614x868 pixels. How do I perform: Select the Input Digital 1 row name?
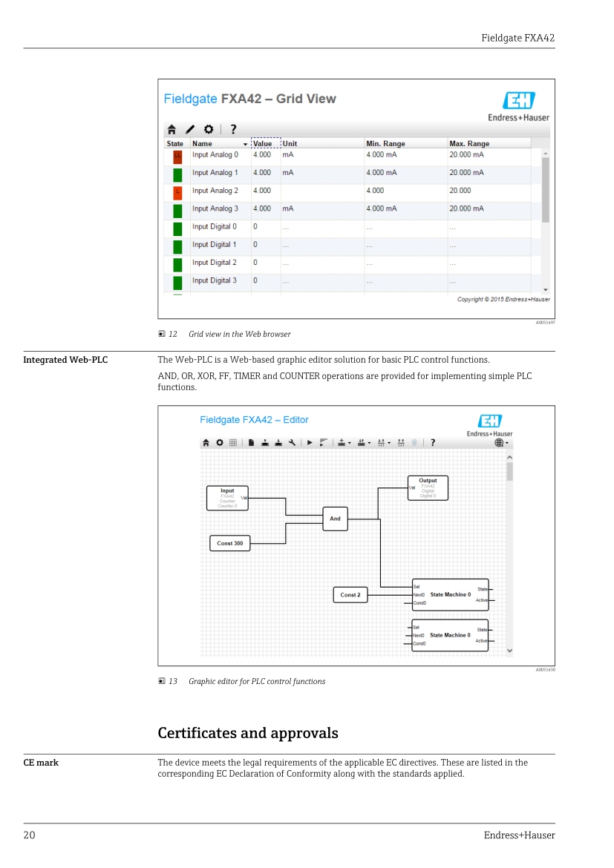coord(215,245)
